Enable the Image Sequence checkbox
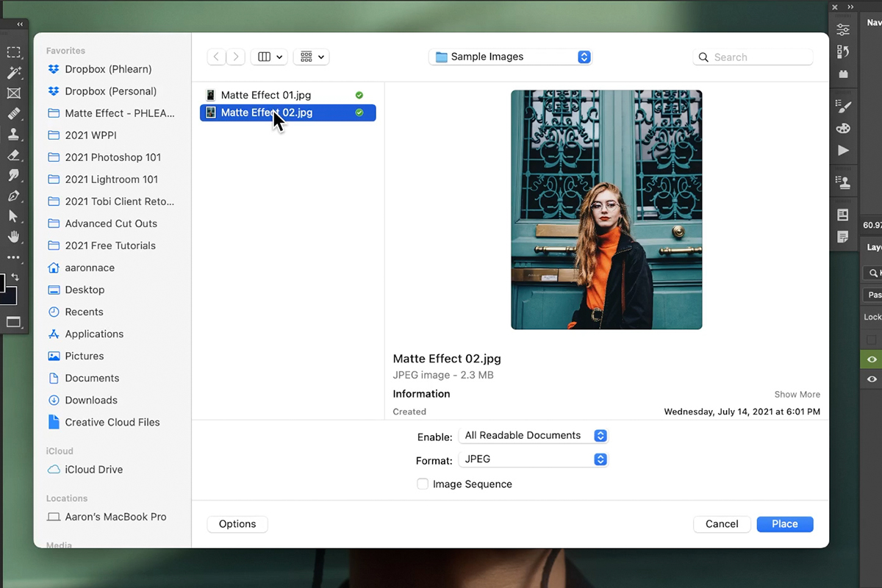This screenshot has width=882, height=588. click(423, 484)
